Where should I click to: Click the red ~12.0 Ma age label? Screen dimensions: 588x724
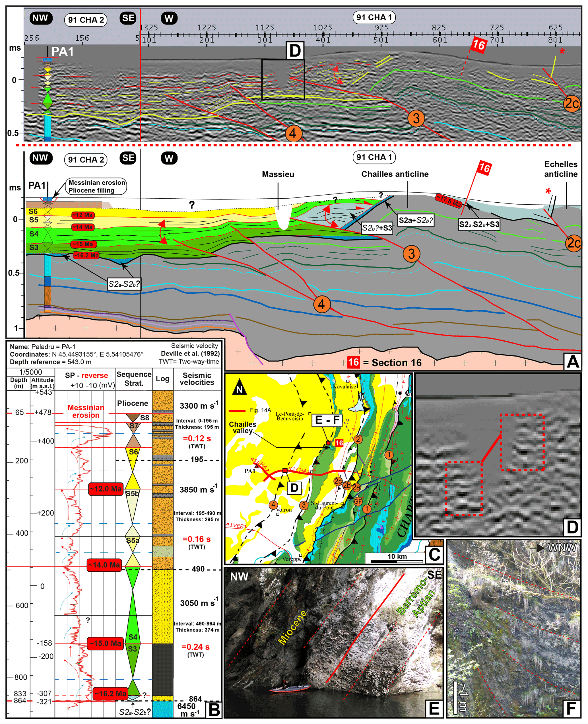click(x=106, y=489)
